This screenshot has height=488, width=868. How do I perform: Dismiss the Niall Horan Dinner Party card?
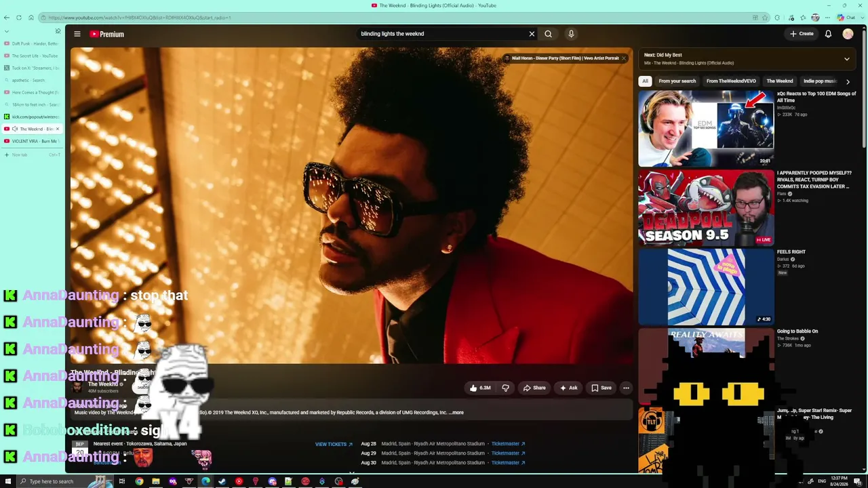point(624,58)
